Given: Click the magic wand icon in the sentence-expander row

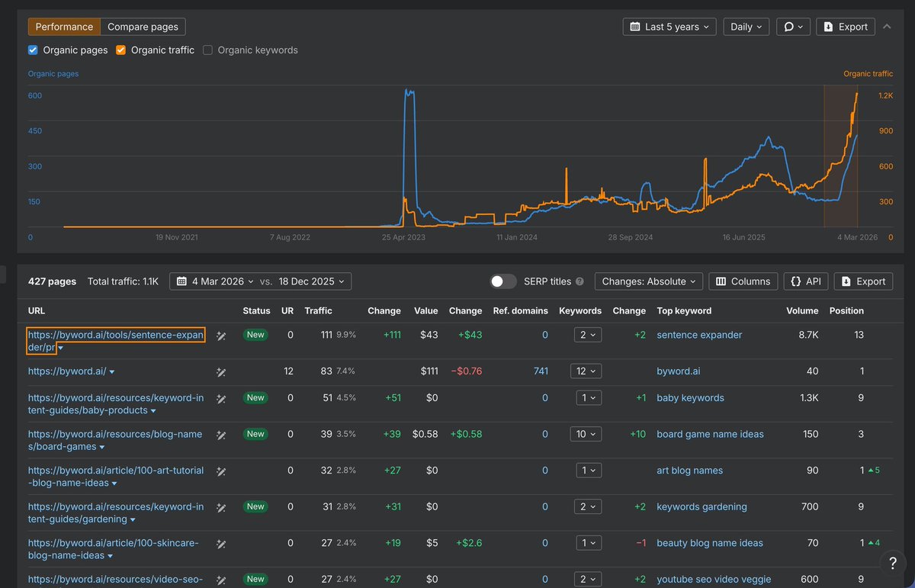Looking at the screenshot, I should point(221,336).
